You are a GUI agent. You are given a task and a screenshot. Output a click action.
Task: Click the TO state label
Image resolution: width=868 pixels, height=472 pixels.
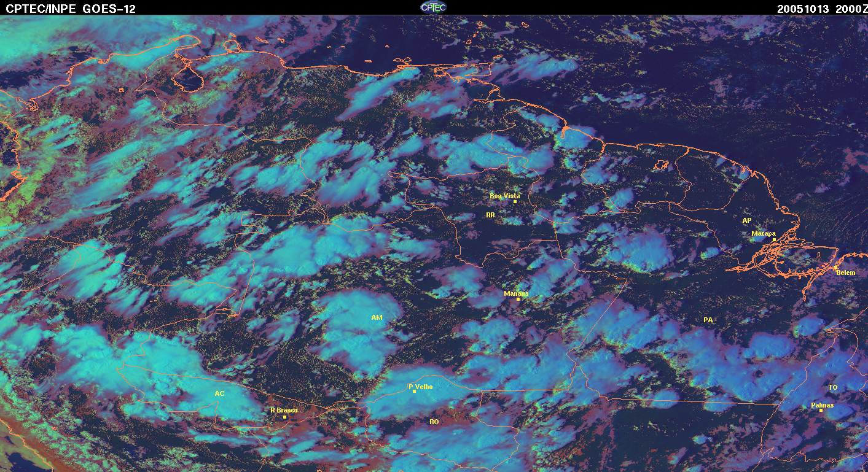(x=833, y=387)
